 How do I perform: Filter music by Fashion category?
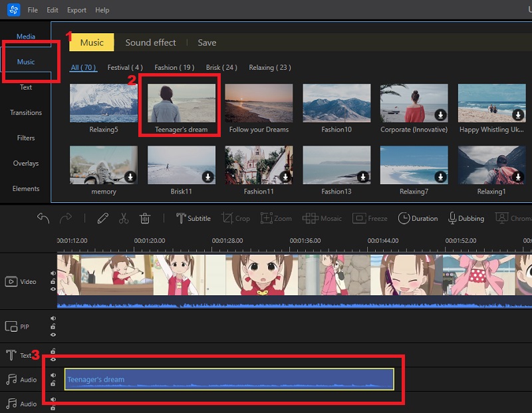[174, 68]
